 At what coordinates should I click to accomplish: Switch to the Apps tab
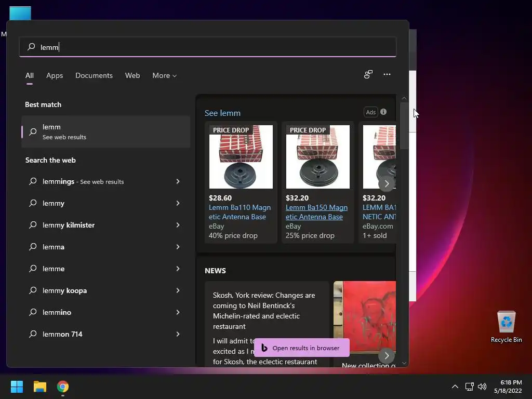(55, 75)
